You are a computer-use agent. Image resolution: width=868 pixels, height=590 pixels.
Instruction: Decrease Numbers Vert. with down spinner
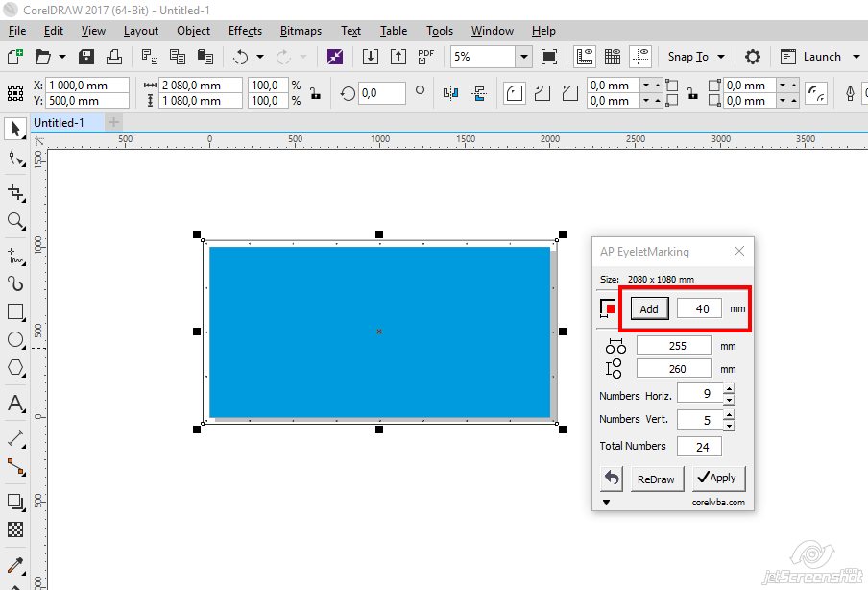pyautogui.click(x=729, y=426)
